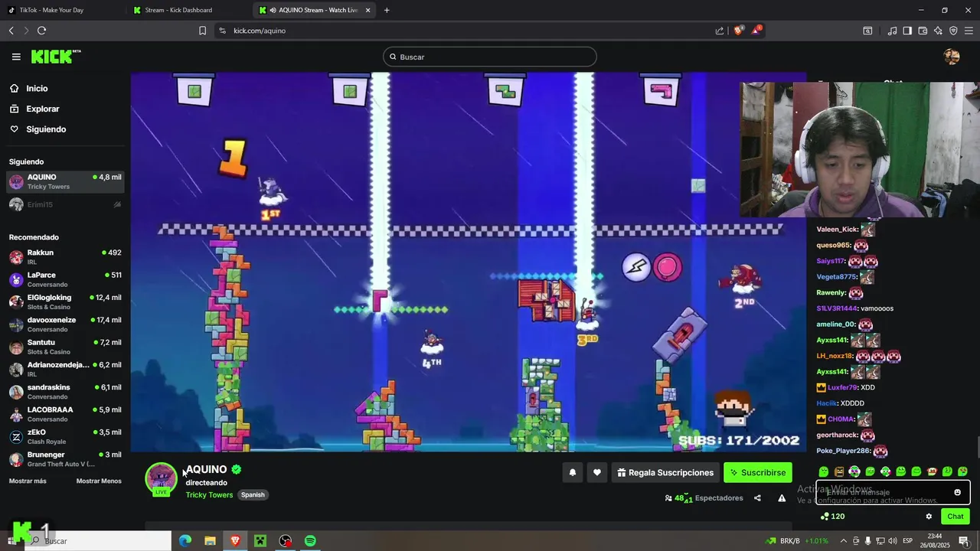Image resolution: width=980 pixels, height=551 pixels.
Task: Open the Kick hamburger sidebar menu
Action: pyautogui.click(x=16, y=57)
